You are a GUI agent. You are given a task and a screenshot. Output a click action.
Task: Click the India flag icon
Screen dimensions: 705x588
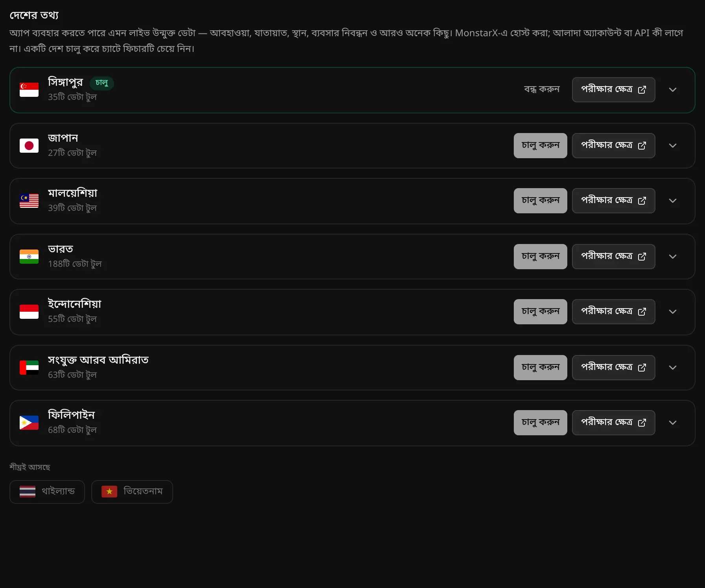tap(29, 257)
